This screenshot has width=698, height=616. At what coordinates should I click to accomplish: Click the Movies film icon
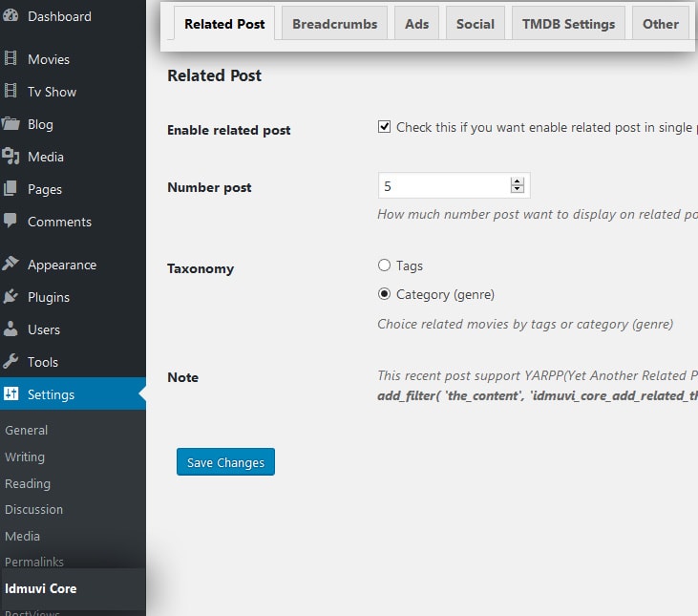11,59
